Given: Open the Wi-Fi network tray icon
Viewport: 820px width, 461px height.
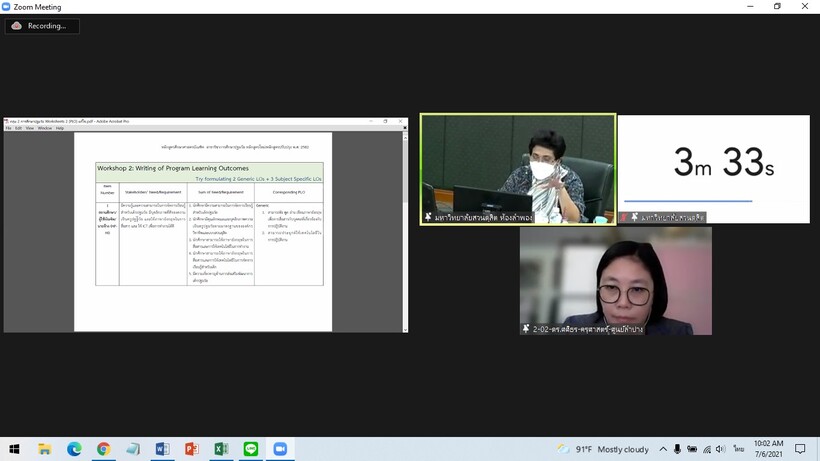Looking at the screenshot, I should tap(707, 449).
